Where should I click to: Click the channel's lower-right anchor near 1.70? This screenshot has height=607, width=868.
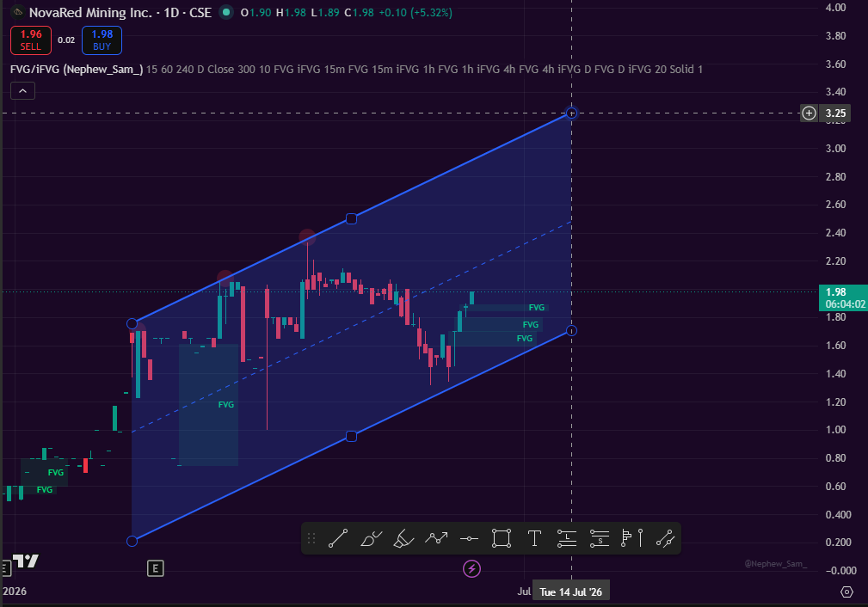(571, 331)
